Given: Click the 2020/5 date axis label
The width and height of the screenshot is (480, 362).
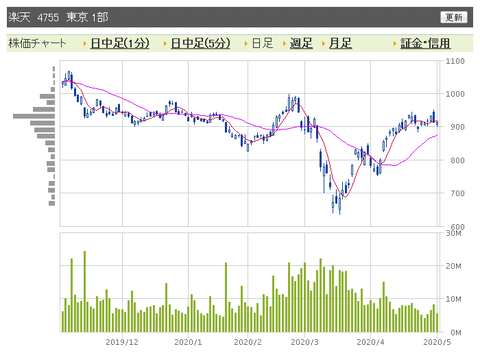Looking at the screenshot, I should pos(437,342).
